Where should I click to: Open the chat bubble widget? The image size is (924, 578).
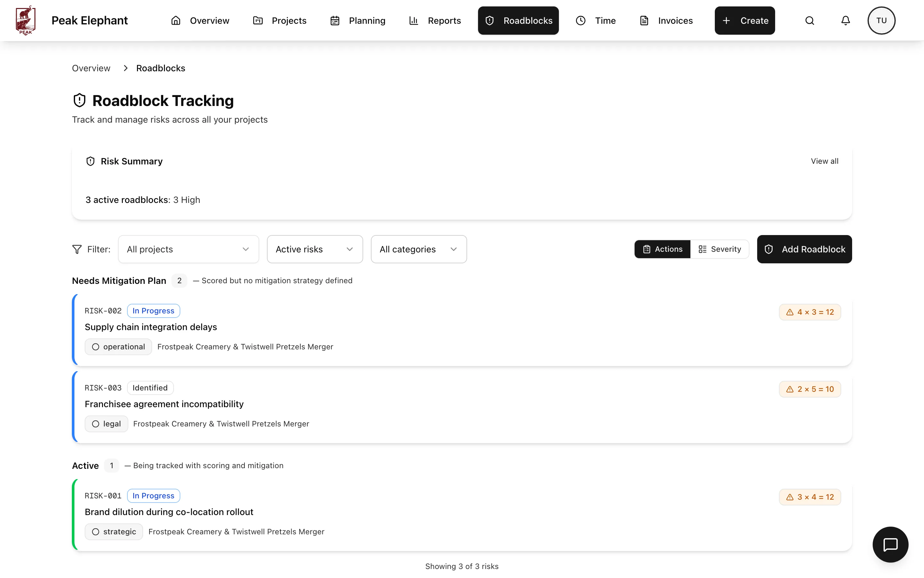890,544
